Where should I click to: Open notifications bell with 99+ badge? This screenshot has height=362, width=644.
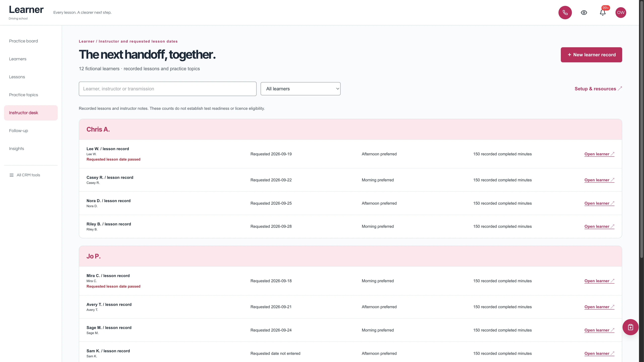tap(603, 13)
